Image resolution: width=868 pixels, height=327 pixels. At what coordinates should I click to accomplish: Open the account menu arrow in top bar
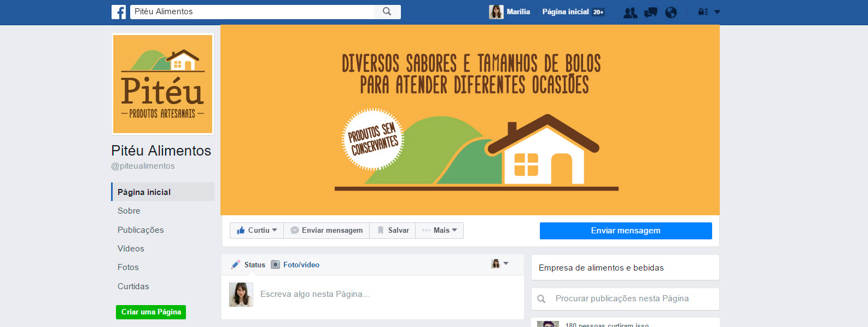click(x=718, y=12)
